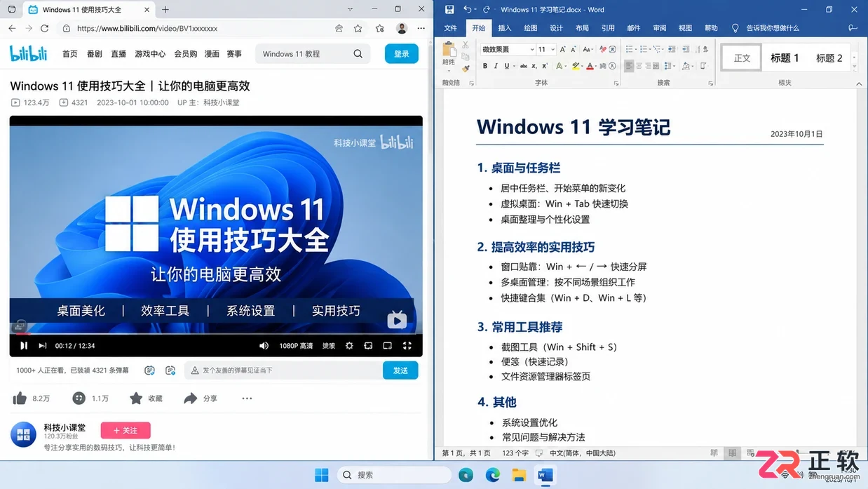Toggle Subscript in Word ribbon

(x=534, y=66)
